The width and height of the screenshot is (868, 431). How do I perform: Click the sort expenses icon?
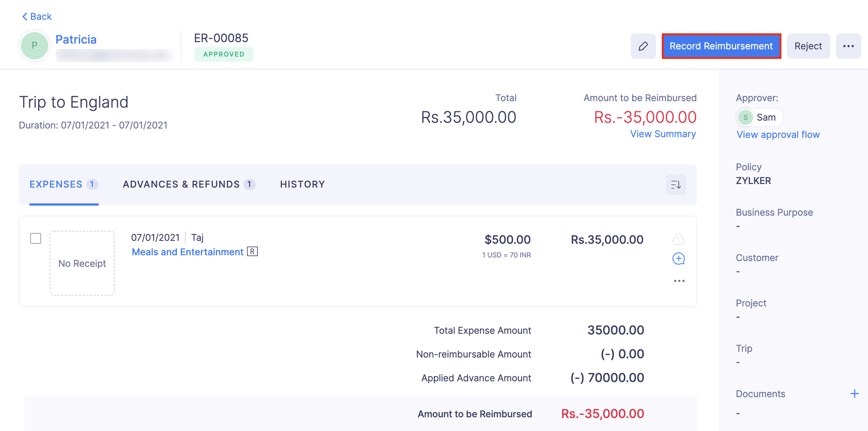[x=676, y=185]
